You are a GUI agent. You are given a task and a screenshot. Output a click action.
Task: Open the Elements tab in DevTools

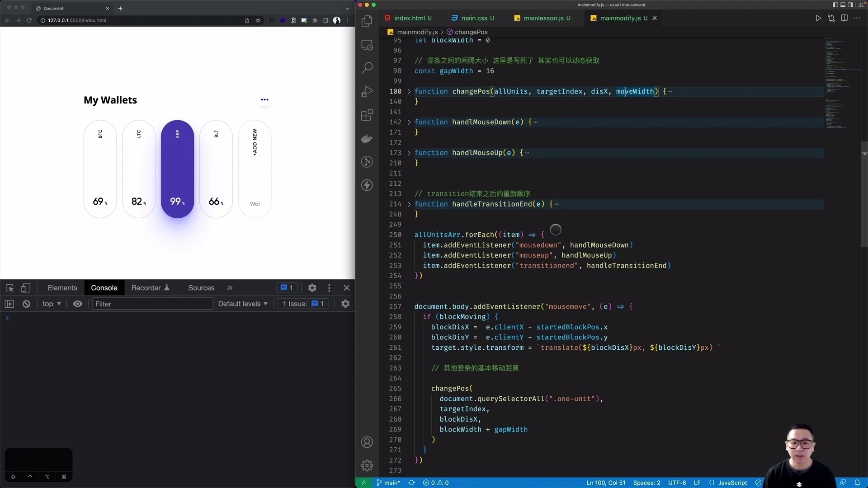[62, 288]
